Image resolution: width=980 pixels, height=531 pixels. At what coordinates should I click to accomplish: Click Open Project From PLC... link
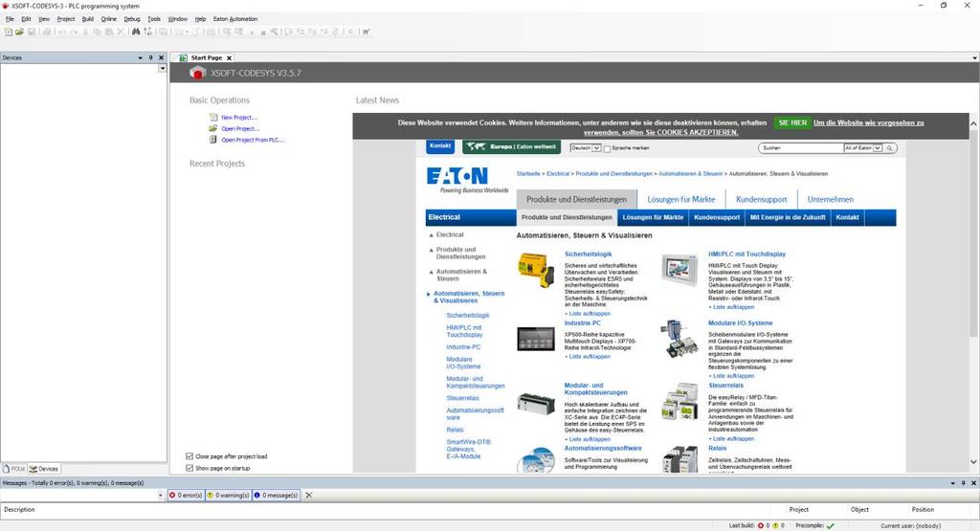[253, 140]
